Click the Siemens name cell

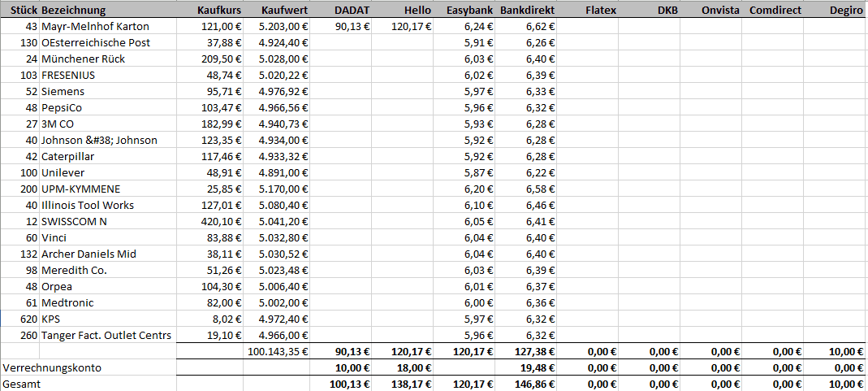click(108, 91)
